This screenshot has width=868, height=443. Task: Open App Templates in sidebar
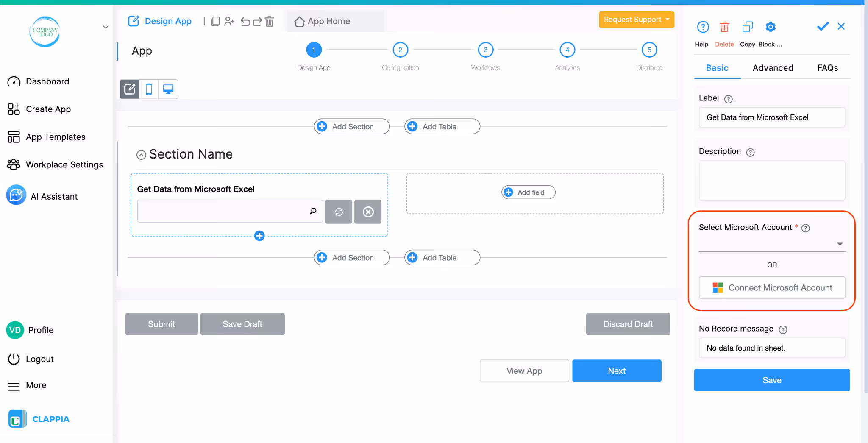[46, 137]
